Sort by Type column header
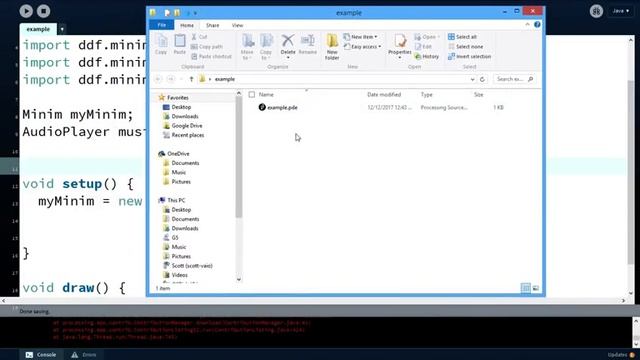Screen dimensions: 640x360 point(427,94)
